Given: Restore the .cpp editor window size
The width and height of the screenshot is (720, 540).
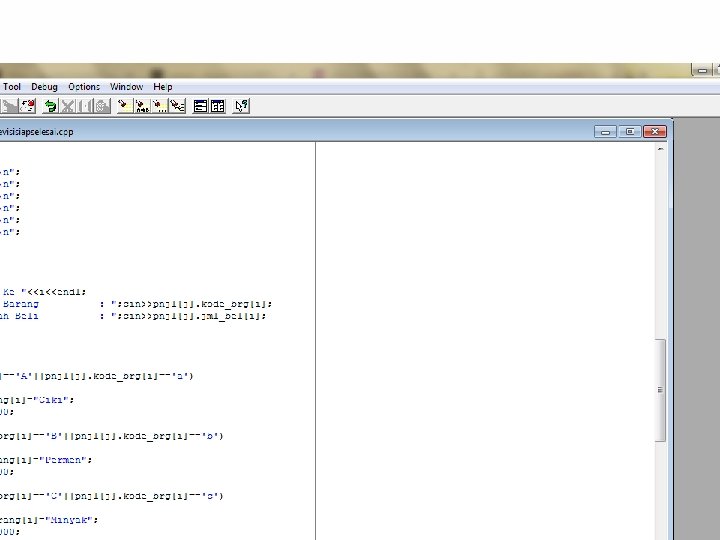Looking at the screenshot, I should [x=630, y=132].
